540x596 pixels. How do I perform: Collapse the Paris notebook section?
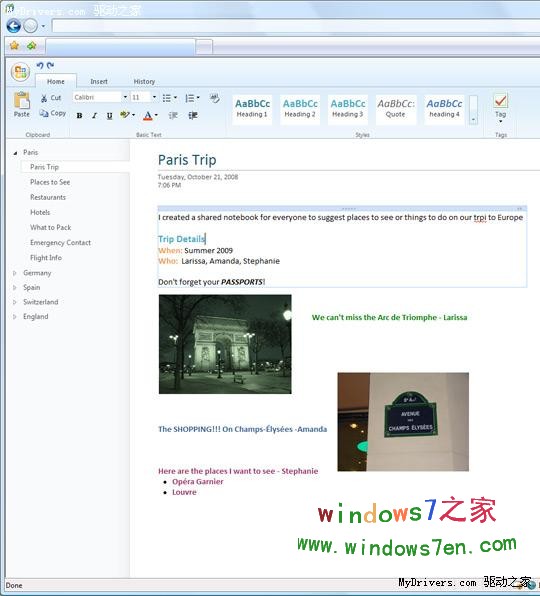[x=15, y=153]
